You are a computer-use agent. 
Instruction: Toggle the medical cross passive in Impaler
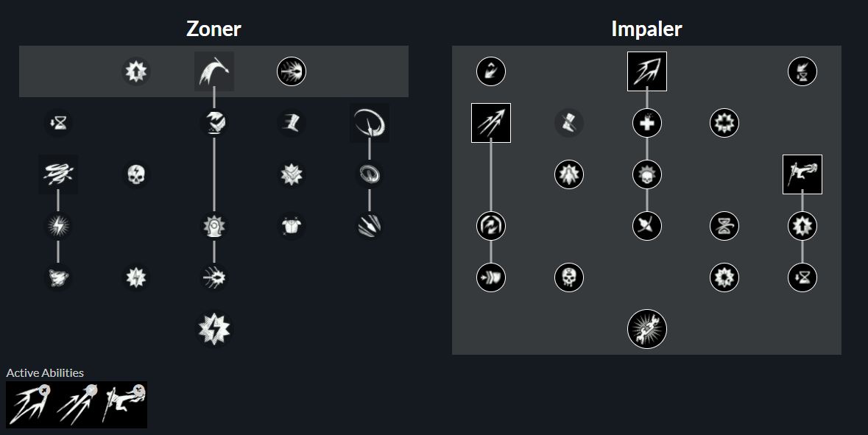(647, 123)
